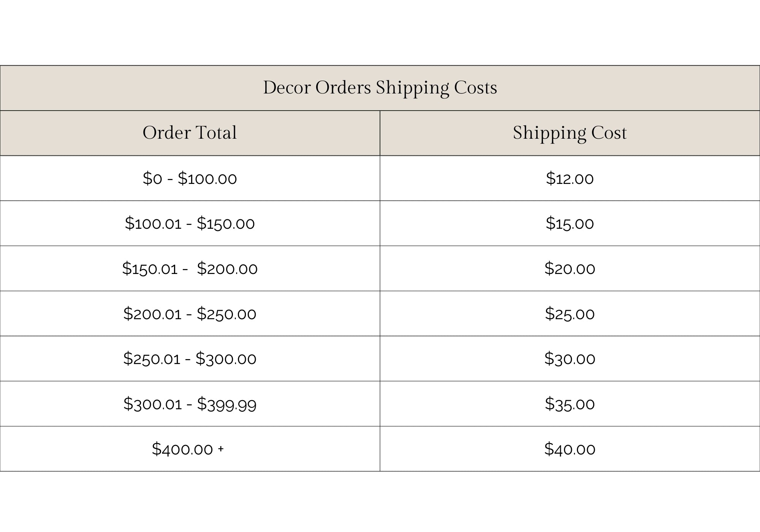Click the word Decor in the title

pos(287,88)
